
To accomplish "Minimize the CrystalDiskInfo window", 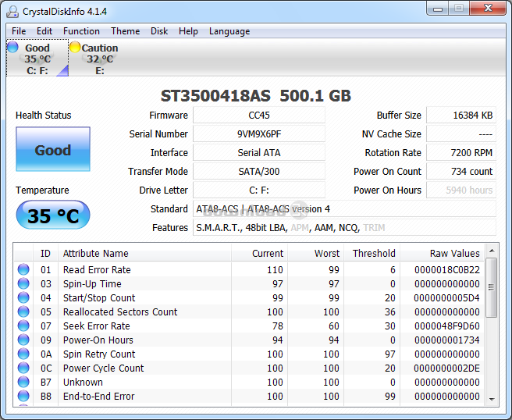I will coord(438,9).
